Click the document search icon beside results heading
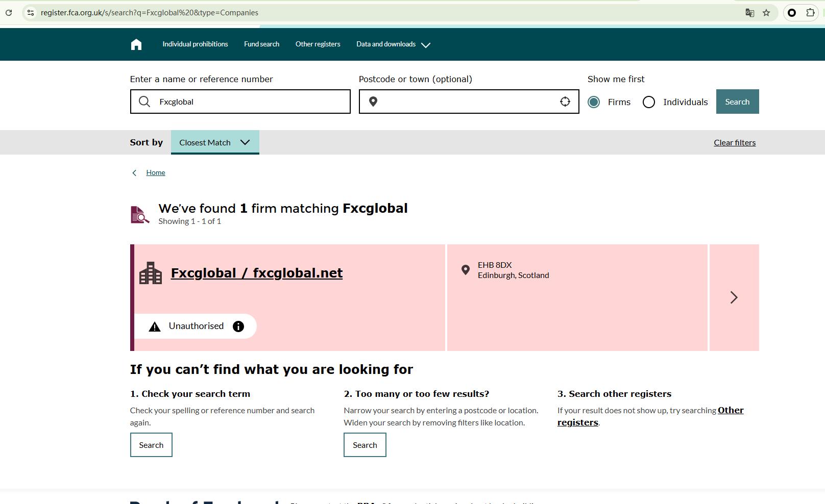825x504 pixels. pos(140,215)
